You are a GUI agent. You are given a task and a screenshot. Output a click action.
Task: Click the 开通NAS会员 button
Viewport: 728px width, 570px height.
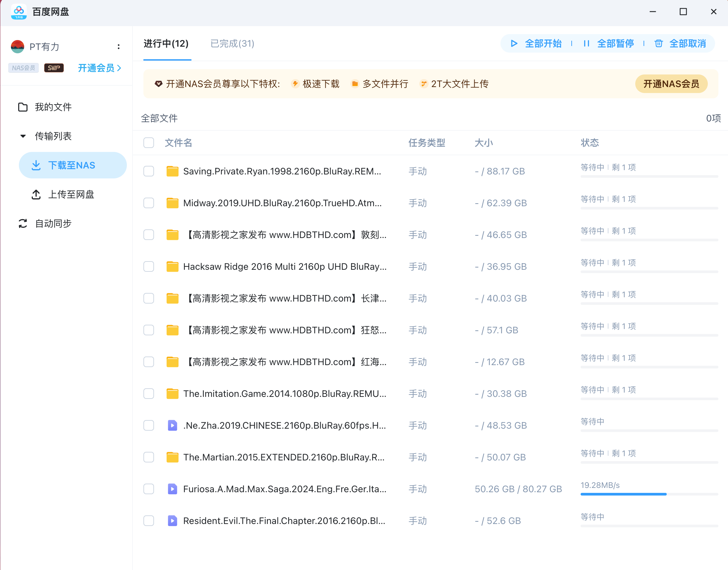671,84
